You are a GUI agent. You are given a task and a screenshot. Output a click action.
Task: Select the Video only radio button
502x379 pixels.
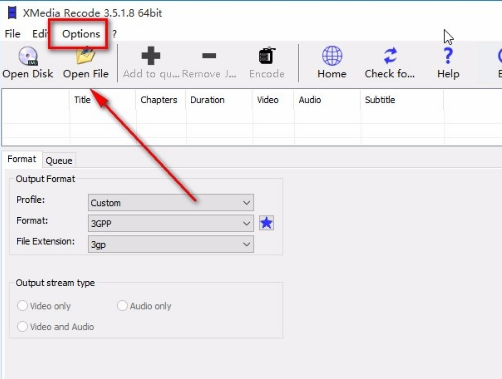click(x=22, y=306)
